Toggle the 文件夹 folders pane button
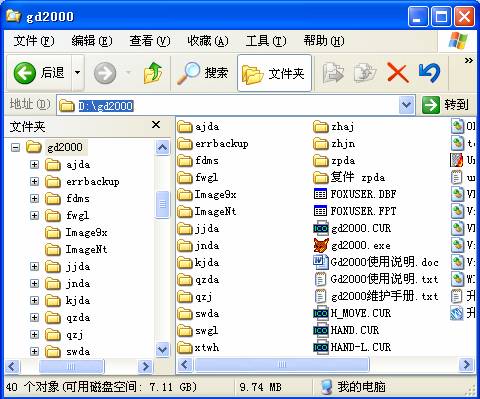This screenshot has width=480, height=399. coord(274,73)
